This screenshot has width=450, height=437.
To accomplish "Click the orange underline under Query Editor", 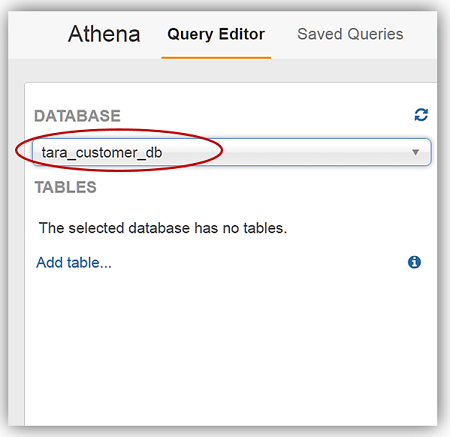I will (216, 58).
